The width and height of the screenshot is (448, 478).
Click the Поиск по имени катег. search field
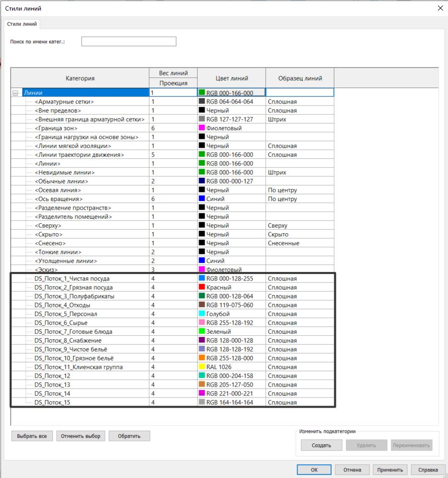129,41
